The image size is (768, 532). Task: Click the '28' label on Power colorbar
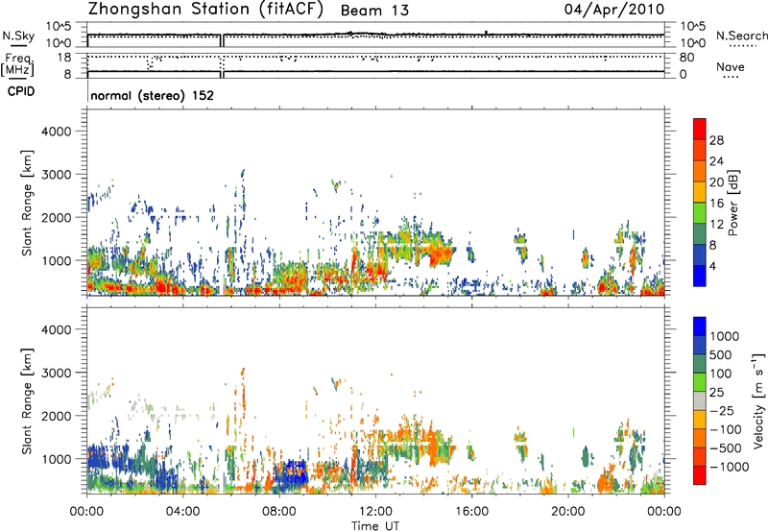(x=716, y=140)
